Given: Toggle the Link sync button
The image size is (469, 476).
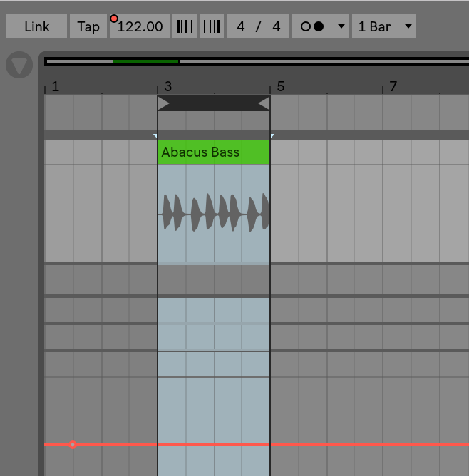Looking at the screenshot, I should (36, 26).
